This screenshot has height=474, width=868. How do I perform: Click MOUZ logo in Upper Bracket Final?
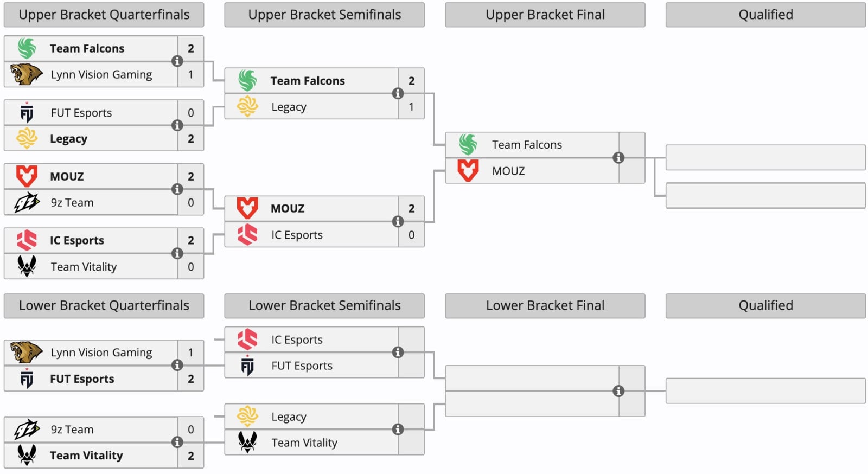click(x=468, y=171)
